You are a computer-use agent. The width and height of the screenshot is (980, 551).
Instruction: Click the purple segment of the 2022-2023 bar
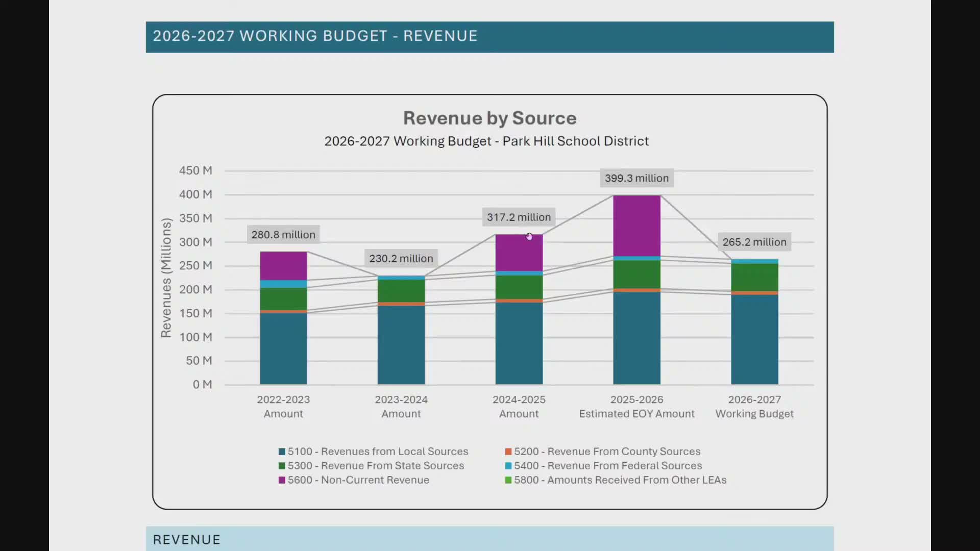click(283, 266)
